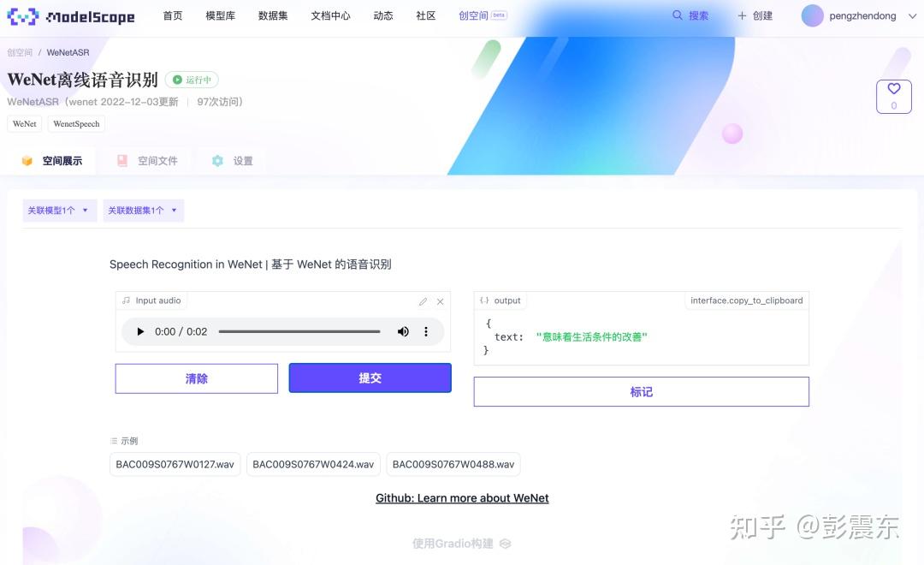Click the plus create icon
This screenshot has height=565, width=924.
(742, 16)
